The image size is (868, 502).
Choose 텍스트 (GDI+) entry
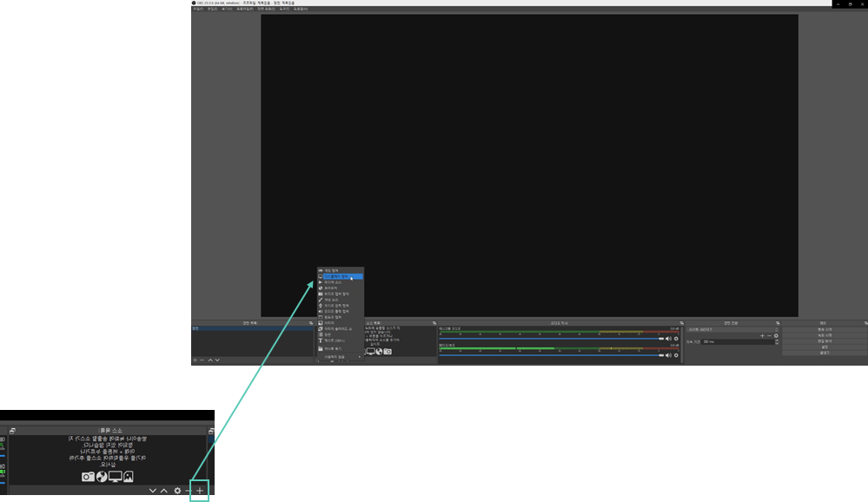click(x=340, y=340)
